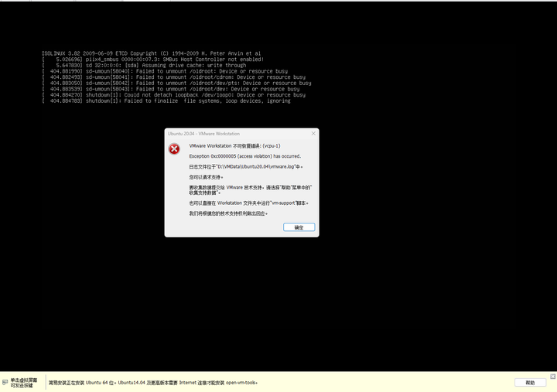The width and height of the screenshot is (557, 392).
Task: Click the virtual screen keyboard hint icon
Action: tap(5, 383)
